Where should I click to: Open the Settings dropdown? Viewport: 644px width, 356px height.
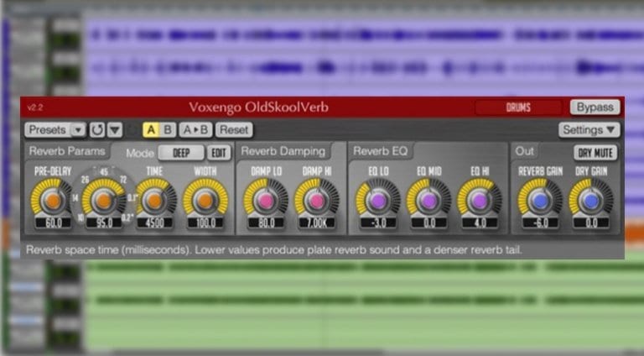589,130
